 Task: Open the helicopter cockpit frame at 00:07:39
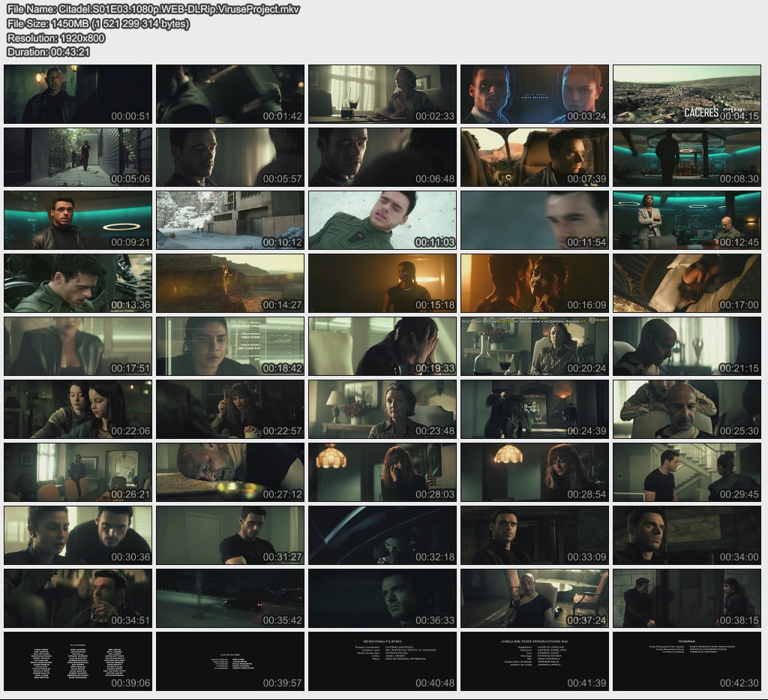(x=535, y=158)
